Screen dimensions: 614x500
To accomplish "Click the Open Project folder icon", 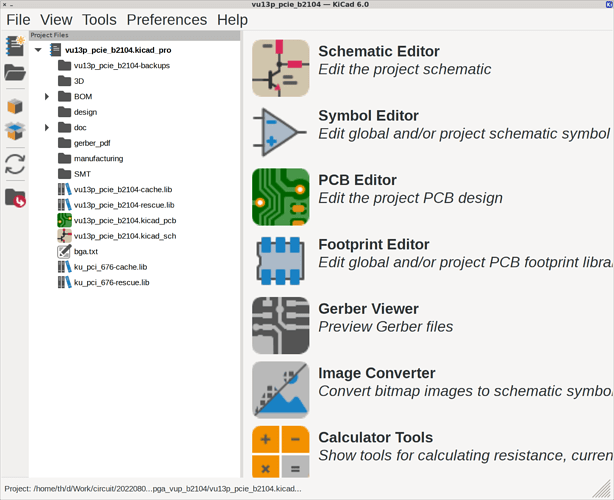I will (x=15, y=72).
